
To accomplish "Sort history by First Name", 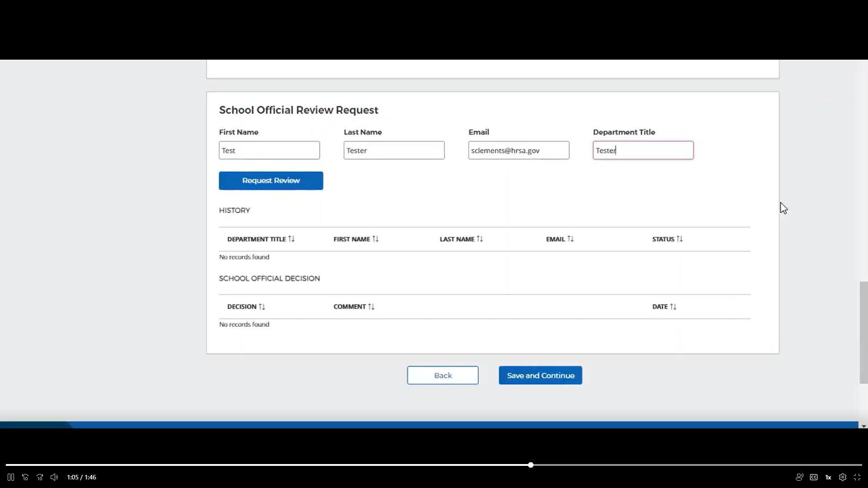I will tap(356, 239).
